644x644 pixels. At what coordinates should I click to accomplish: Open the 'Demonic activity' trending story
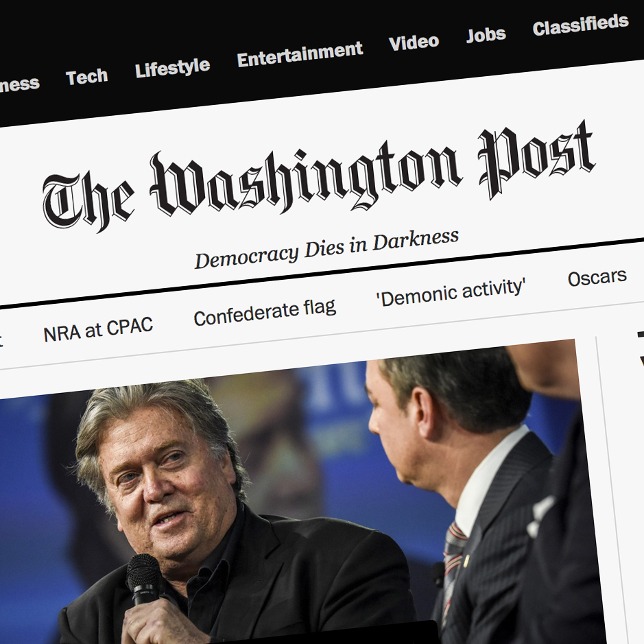click(x=451, y=293)
